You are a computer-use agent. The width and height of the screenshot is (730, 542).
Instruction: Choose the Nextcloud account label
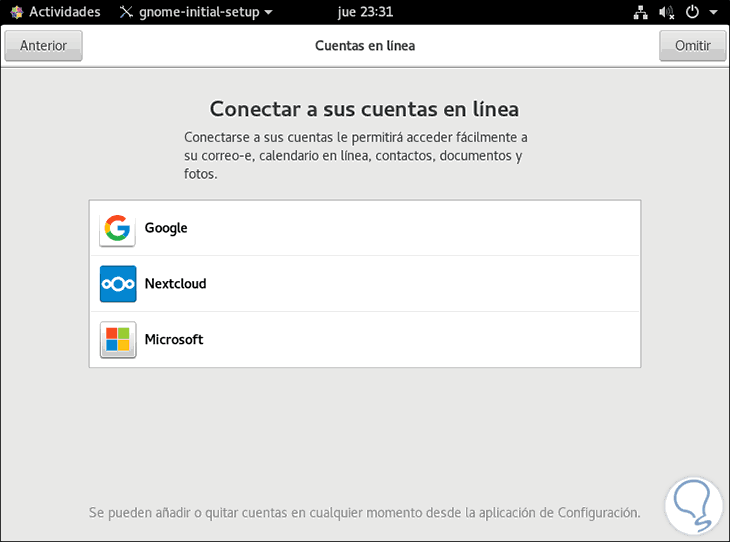pos(175,284)
